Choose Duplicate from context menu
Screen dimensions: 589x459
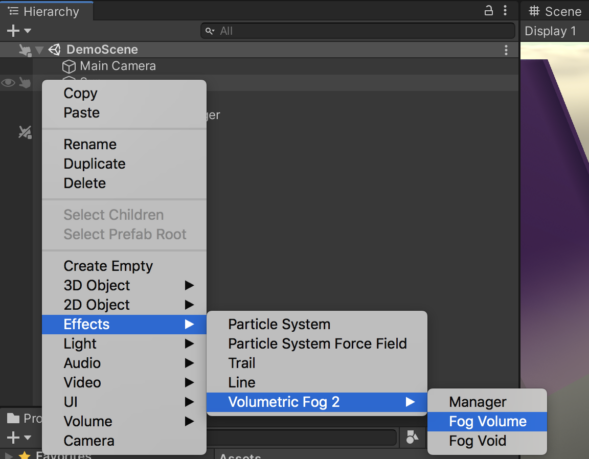(124, 164)
